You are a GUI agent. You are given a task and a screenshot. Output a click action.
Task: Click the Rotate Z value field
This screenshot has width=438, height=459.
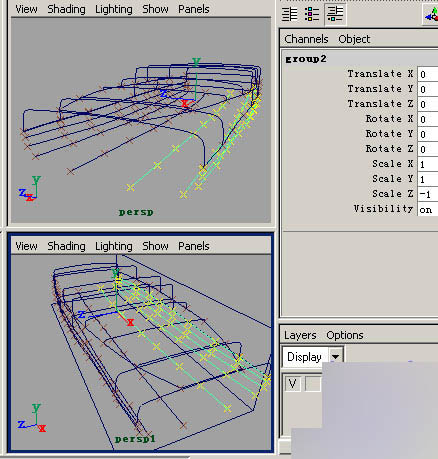pyautogui.click(x=428, y=149)
